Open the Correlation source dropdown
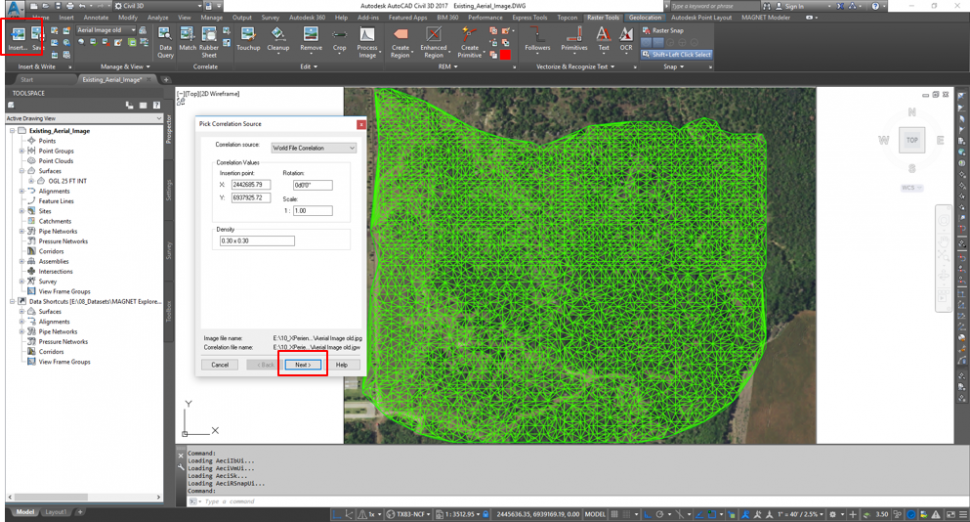 (313, 148)
